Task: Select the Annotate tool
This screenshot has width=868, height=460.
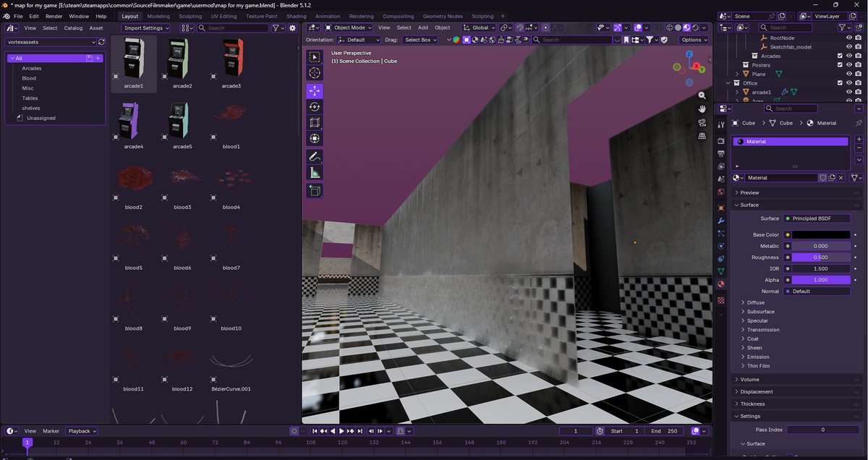Action: [x=315, y=157]
